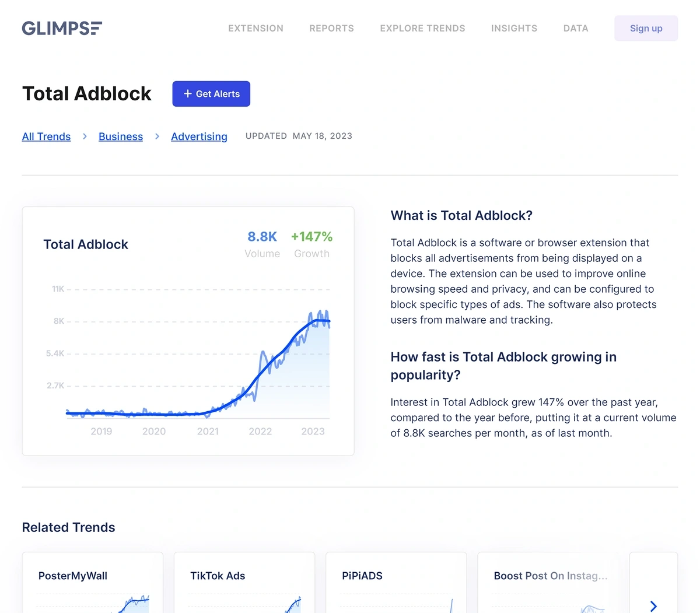Screen dimensions: 700x613
Task: Open the TikTok Ads related trend card
Action: tap(244, 582)
